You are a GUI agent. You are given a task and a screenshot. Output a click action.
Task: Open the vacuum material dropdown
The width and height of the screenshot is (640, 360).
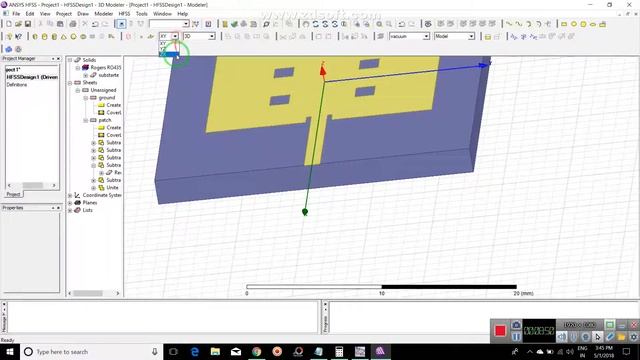pyautogui.click(x=426, y=36)
